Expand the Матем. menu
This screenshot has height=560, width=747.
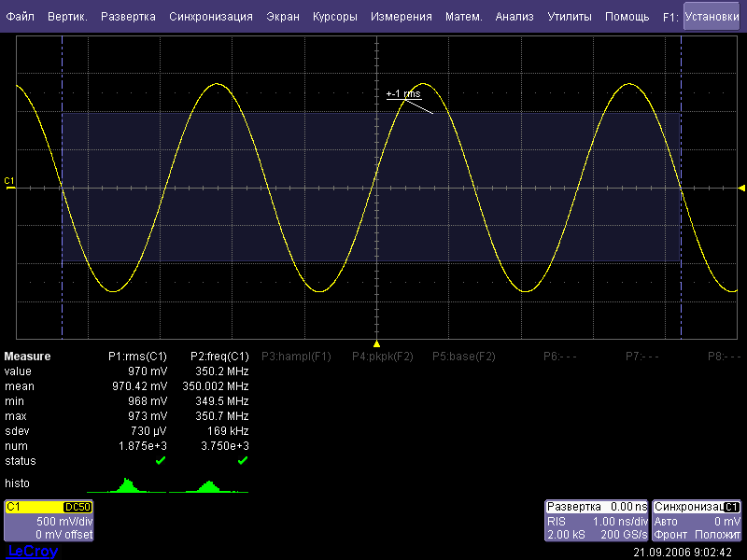point(463,17)
